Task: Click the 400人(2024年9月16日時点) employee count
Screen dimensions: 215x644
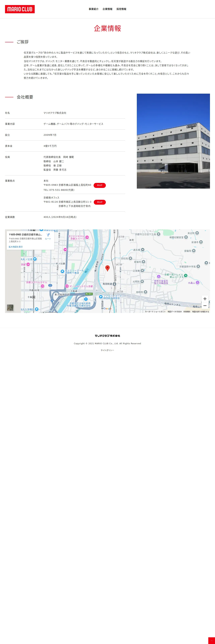Action: (60, 217)
